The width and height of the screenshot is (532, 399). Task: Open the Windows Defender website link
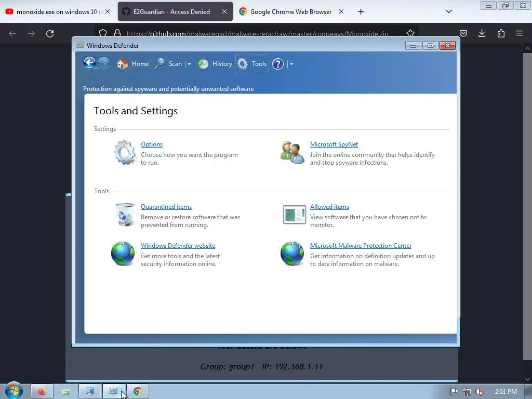[178, 246]
